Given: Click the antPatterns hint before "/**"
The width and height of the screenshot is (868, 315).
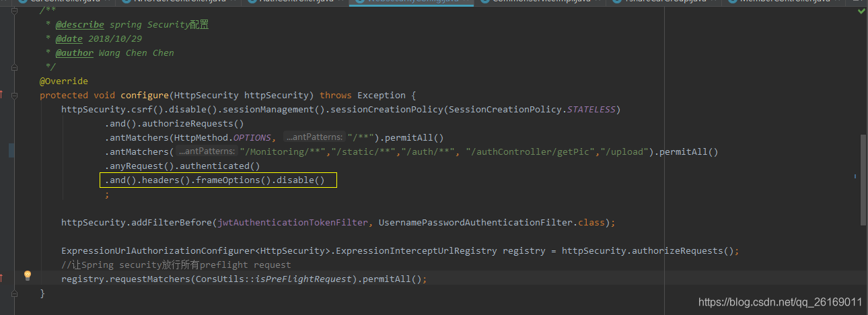Looking at the screenshot, I should (314, 137).
